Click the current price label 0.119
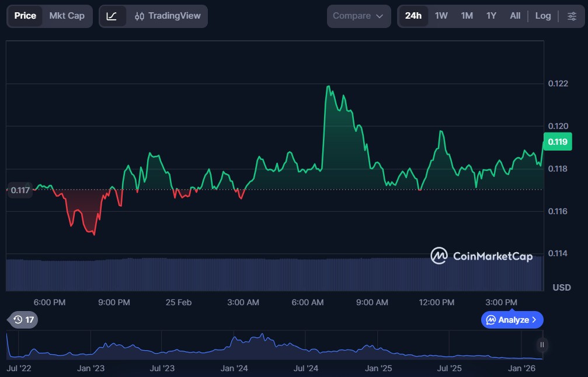Viewport: 588px width, 377px height. (557, 142)
